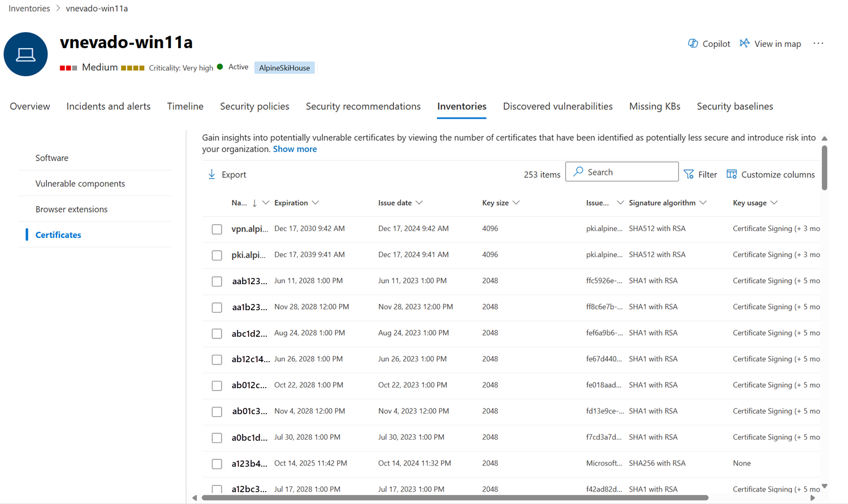The width and height of the screenshot is (848, 504).
Task: Tick the a123b4... certificate checkbox
Action: pos(217,464)
